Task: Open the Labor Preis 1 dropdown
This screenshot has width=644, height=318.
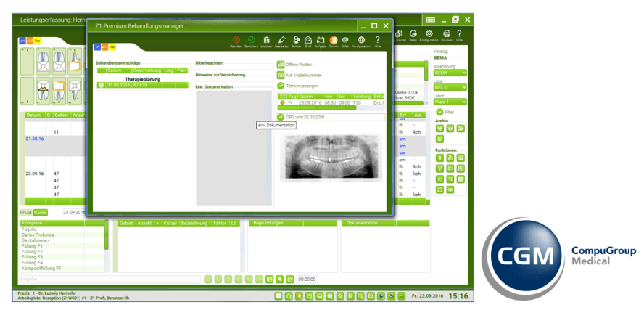Action: click(450, 102)
